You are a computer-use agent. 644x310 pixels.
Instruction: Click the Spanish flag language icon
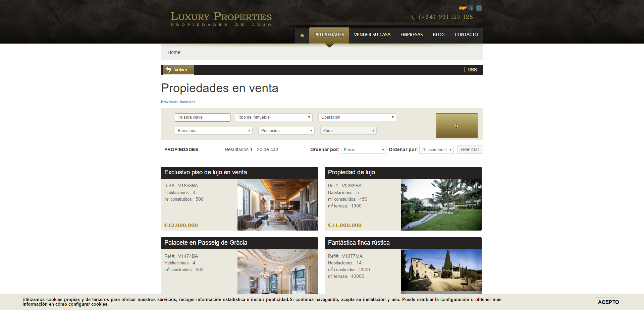click(x=463, y=8)
